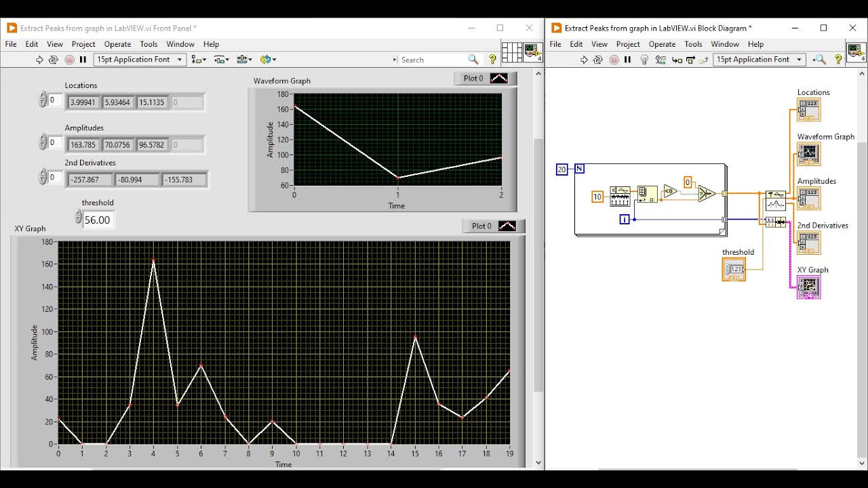Open Distribute Objects menu in Front Panel
868x488 pixels.
[221, 60]
